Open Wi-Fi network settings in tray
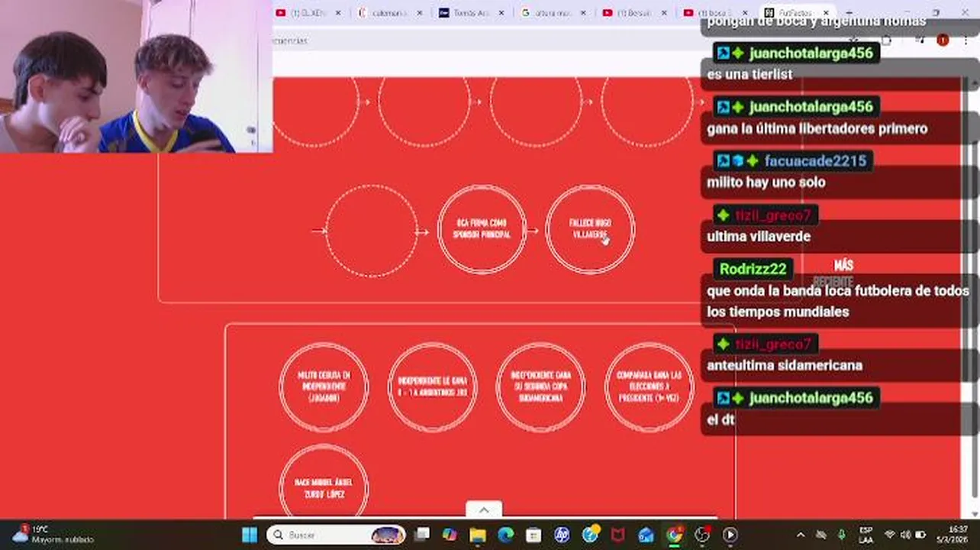980x550 pixels. [x=890, y=535]
